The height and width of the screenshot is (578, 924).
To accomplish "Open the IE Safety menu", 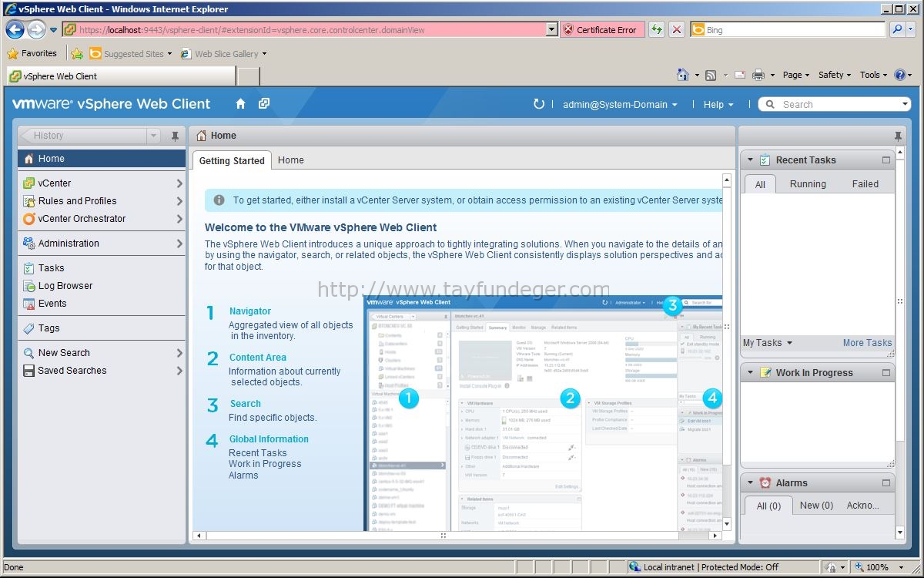I will coord(835,75).
